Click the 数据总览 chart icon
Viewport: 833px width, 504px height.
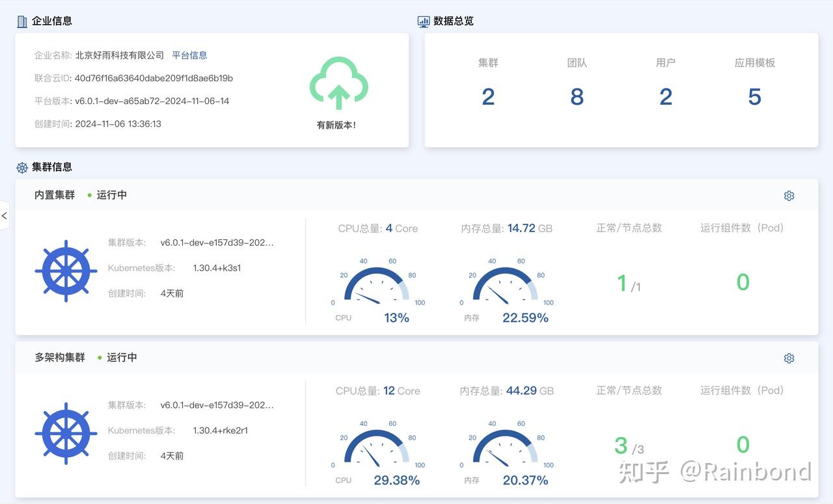click(x=423, y=21)
